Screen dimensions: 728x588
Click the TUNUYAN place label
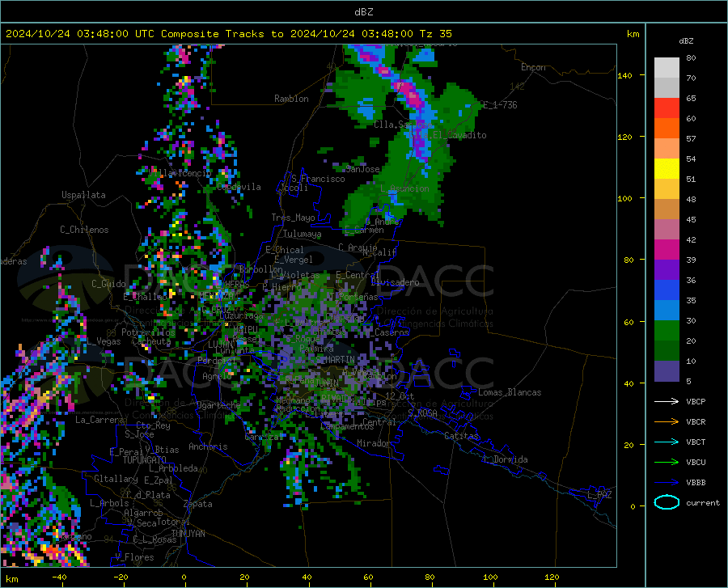coord(188,534)
